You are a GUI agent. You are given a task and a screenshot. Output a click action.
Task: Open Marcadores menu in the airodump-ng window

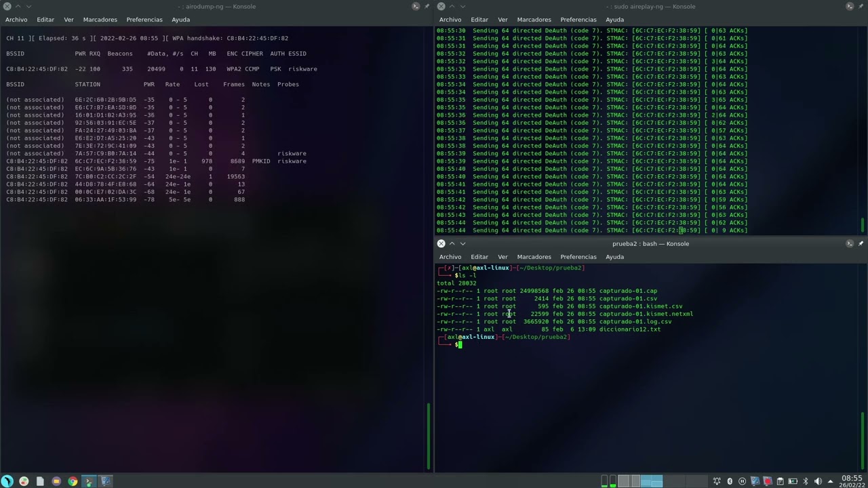[100, 20]
